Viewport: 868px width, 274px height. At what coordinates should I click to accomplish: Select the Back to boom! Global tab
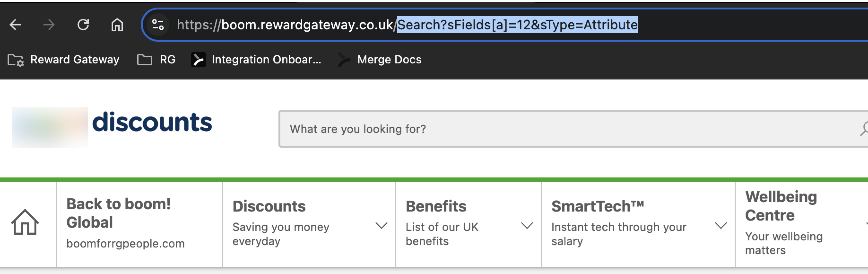click(x=125, y=223)
